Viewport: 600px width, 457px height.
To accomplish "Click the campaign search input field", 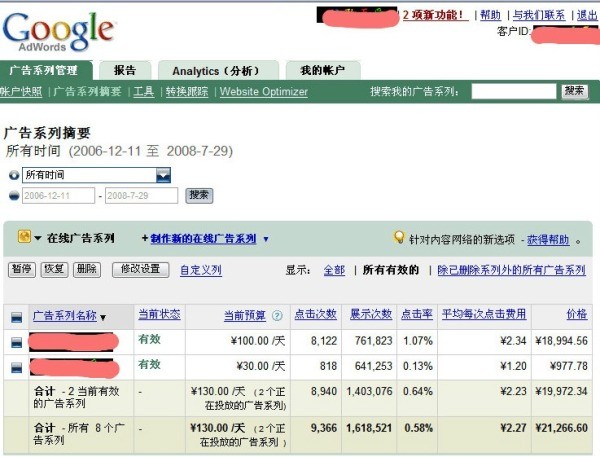I will [x=512, y=91].
